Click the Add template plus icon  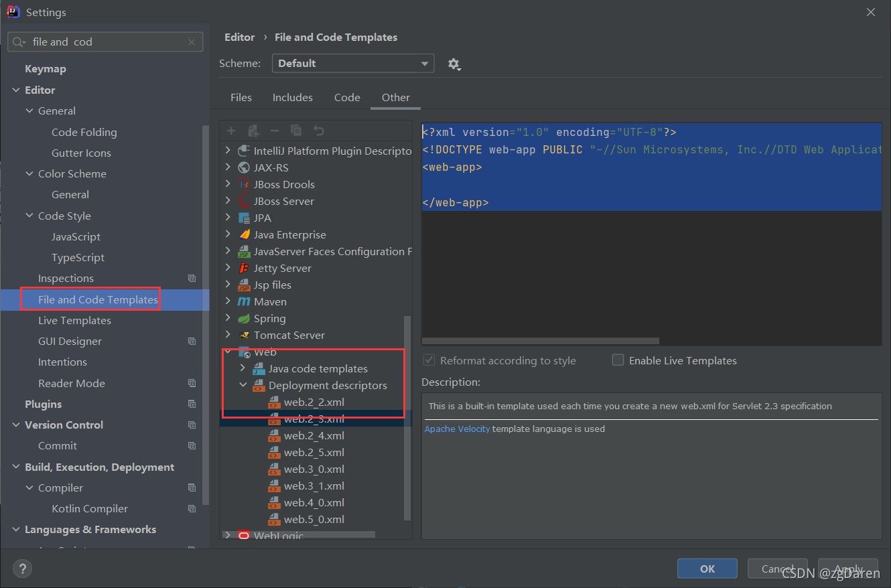[x=231, y=131]
